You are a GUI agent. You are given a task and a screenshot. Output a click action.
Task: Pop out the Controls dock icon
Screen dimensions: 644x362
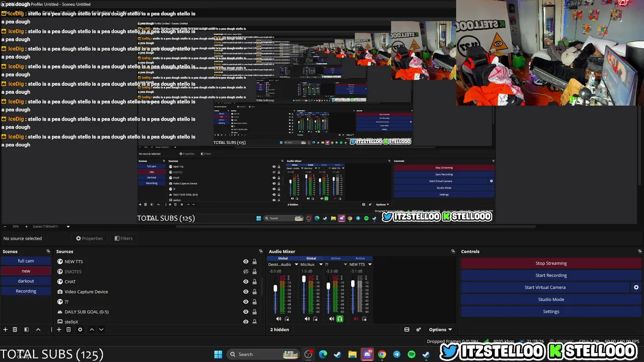coord(639,251)
